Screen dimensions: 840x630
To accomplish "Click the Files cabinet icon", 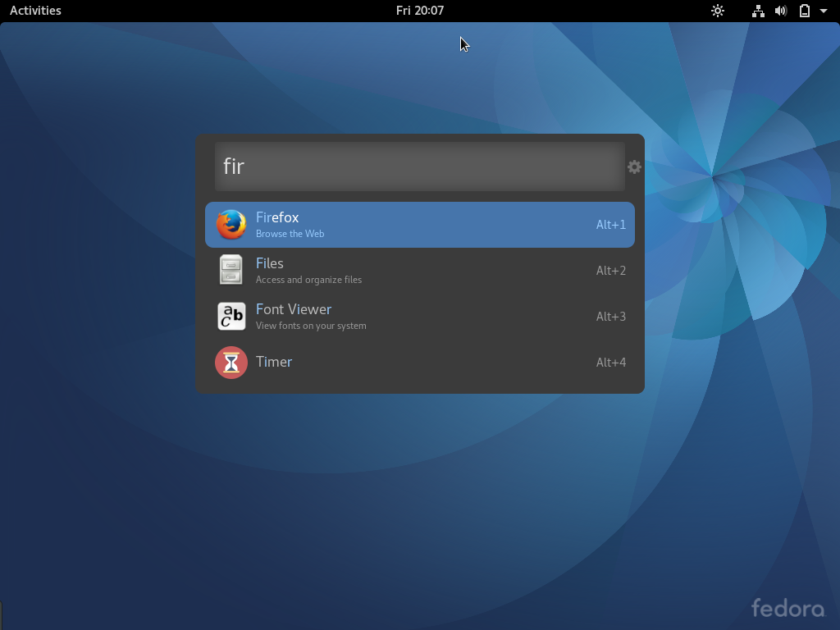I will [x=231, y=270].
